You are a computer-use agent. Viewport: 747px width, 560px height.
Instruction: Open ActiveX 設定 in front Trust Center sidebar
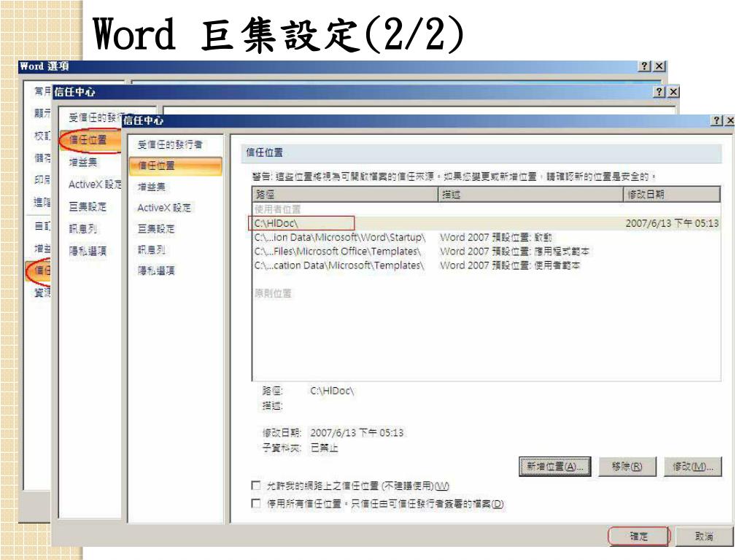[164, 208]
